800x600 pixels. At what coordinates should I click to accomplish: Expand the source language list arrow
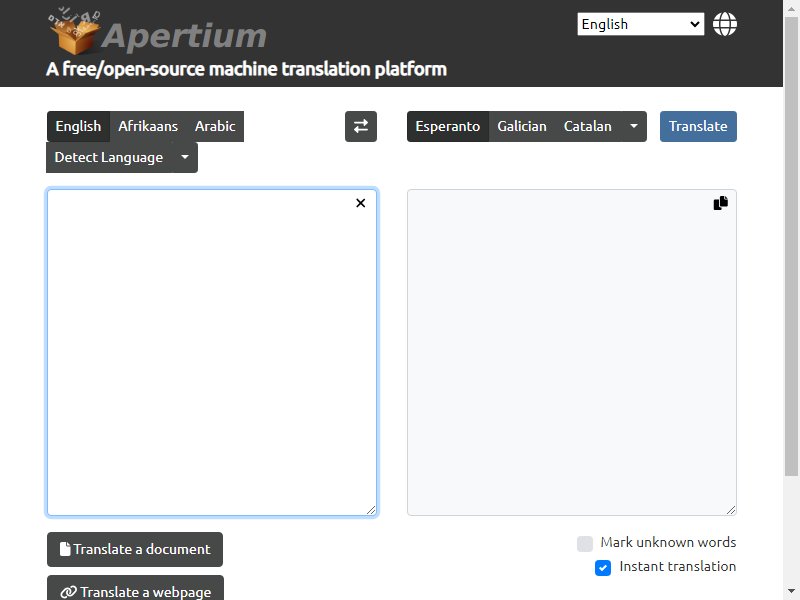tap(185, 157)
